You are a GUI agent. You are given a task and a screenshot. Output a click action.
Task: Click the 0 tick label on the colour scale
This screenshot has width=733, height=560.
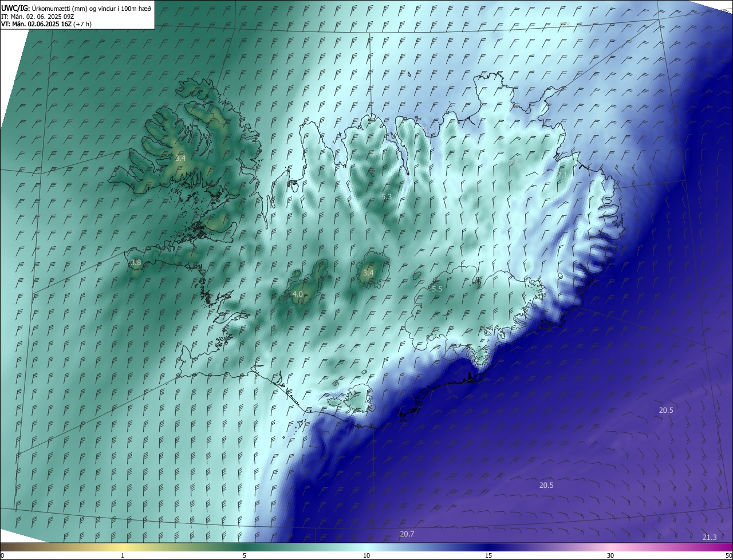point(2,555)
